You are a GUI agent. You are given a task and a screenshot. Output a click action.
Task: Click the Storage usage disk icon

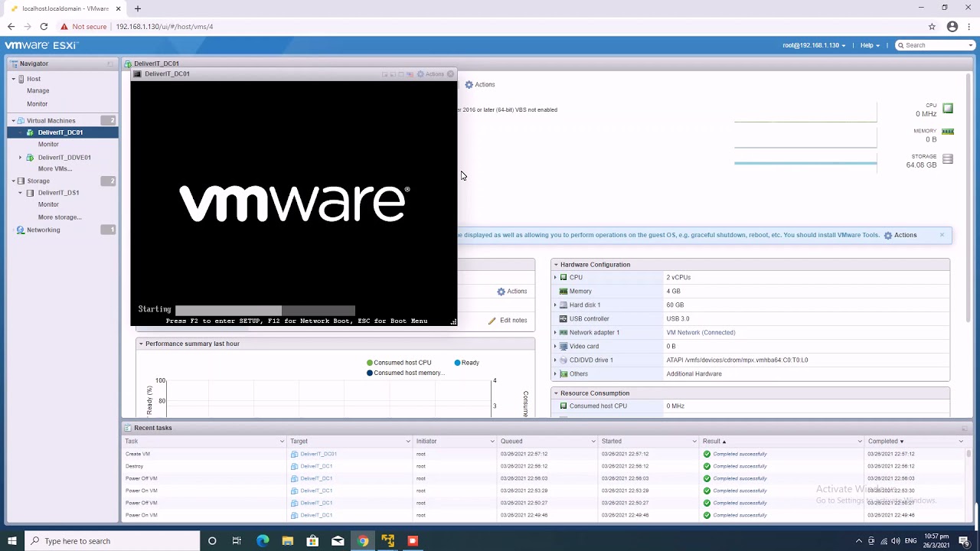tap(948, 159)
